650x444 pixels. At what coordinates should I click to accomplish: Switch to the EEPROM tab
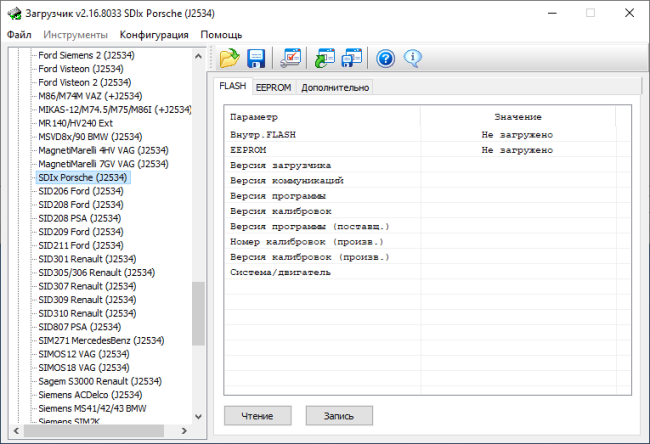coord(274,87)
